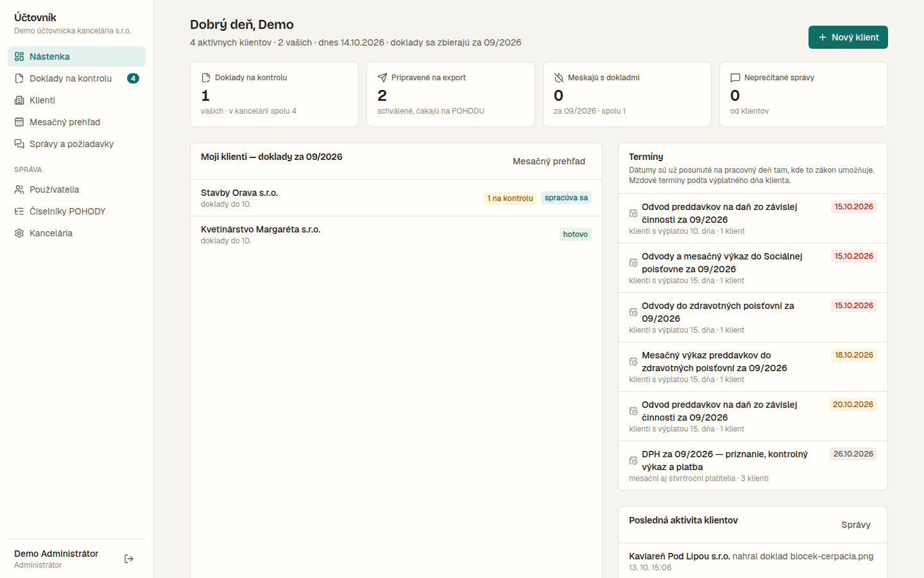Click the message icon on Neprečítané správy
The height and width of the screenshot is (578, 924).
click(x=735, y=78)
